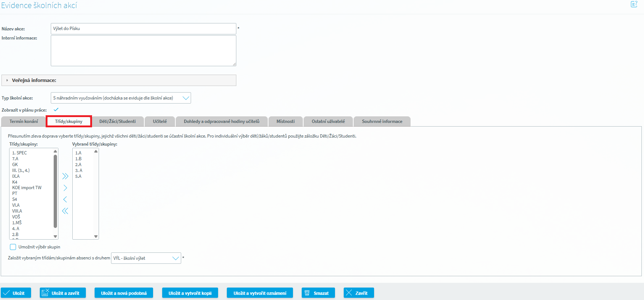Click the Uložit a vytvořit kopii button
This screenshot has width=644, height=300.
click(190, 293)
